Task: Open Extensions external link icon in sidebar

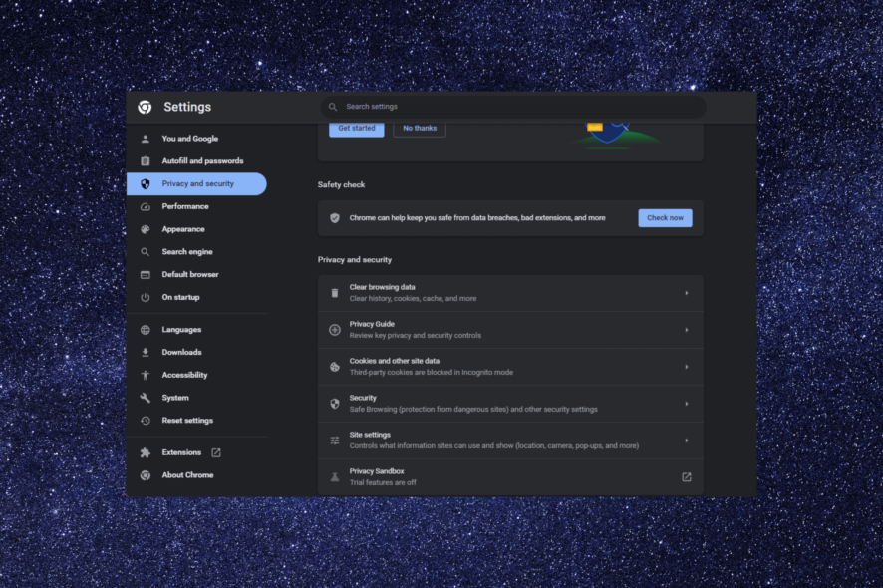Action: (216, 452)
